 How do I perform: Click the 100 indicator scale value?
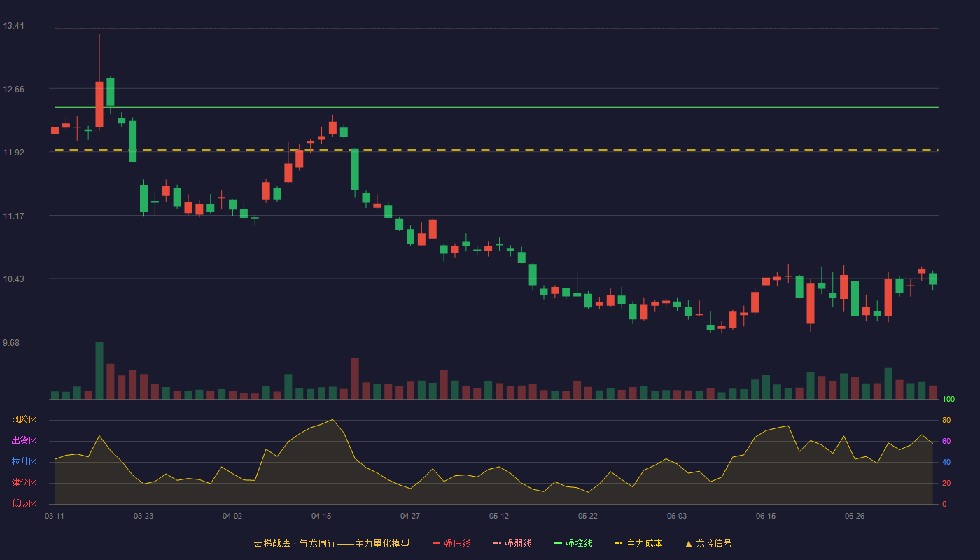(948, 399)
